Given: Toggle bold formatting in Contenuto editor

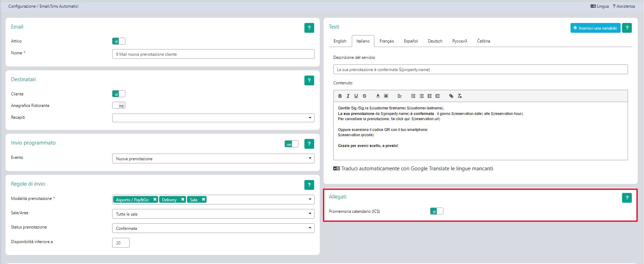Looking at the screenshot, I should pyautogui.click(x=340, y=96).
